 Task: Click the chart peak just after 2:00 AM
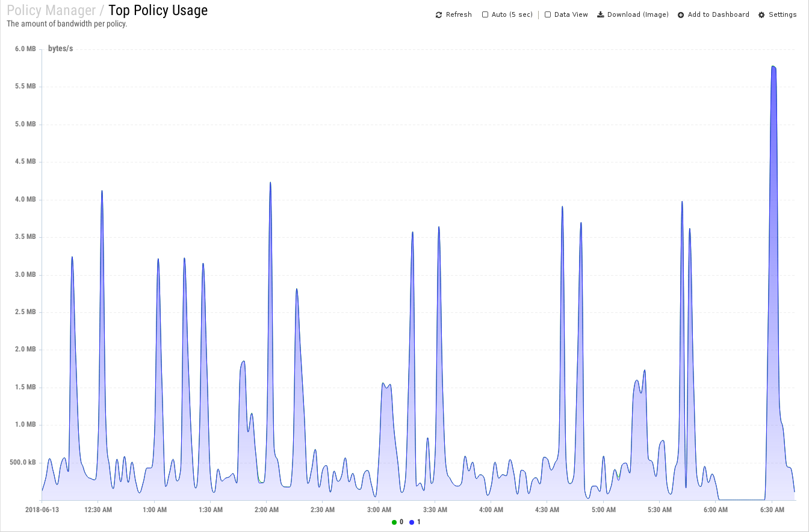tap(270, 183)
